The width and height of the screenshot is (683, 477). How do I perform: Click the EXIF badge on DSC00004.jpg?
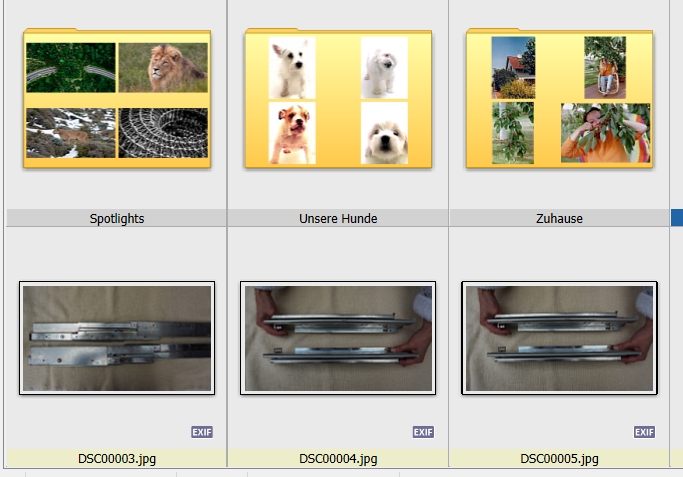(x=423, y=432)
